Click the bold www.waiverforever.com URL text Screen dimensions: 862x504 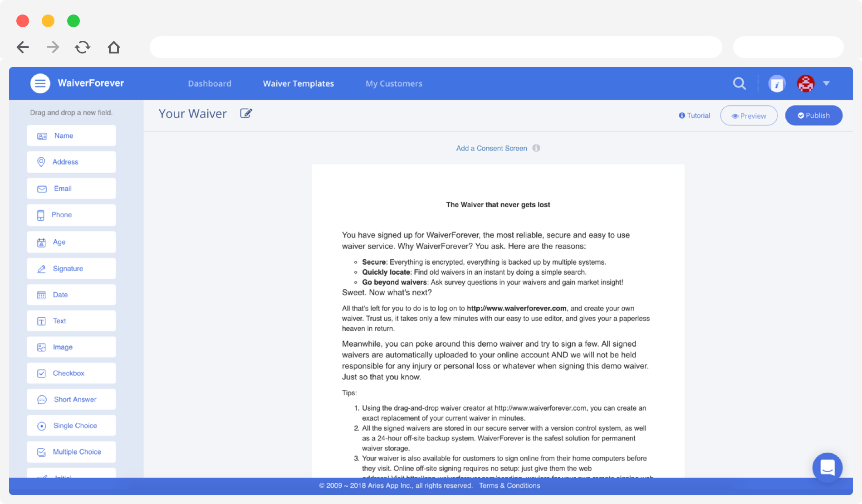517,308
